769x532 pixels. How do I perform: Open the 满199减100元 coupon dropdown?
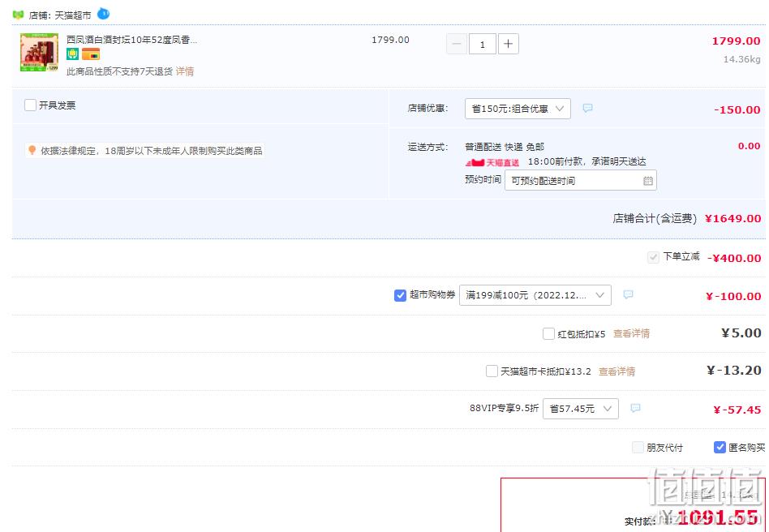tap(535, 295)
